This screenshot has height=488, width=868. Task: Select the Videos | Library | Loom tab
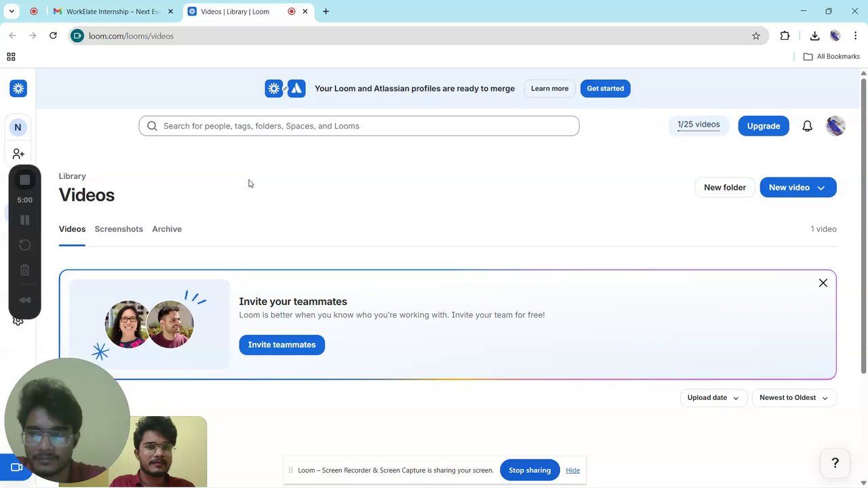[248, 12]
